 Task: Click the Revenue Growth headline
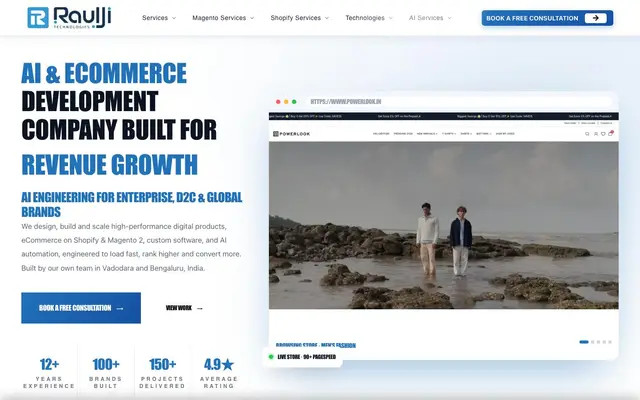tap(109, 164)
